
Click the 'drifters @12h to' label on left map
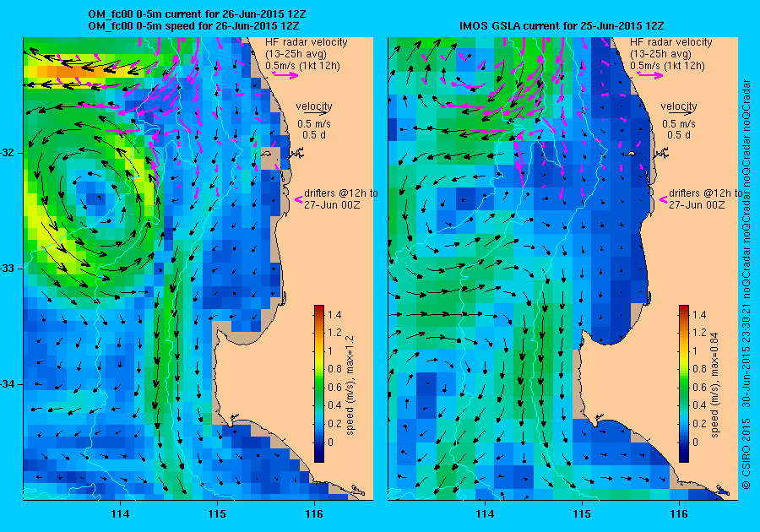341,193
